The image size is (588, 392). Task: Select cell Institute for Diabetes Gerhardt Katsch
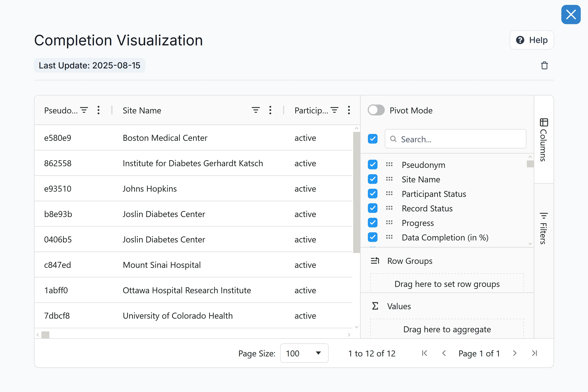(x=193, y=163)
